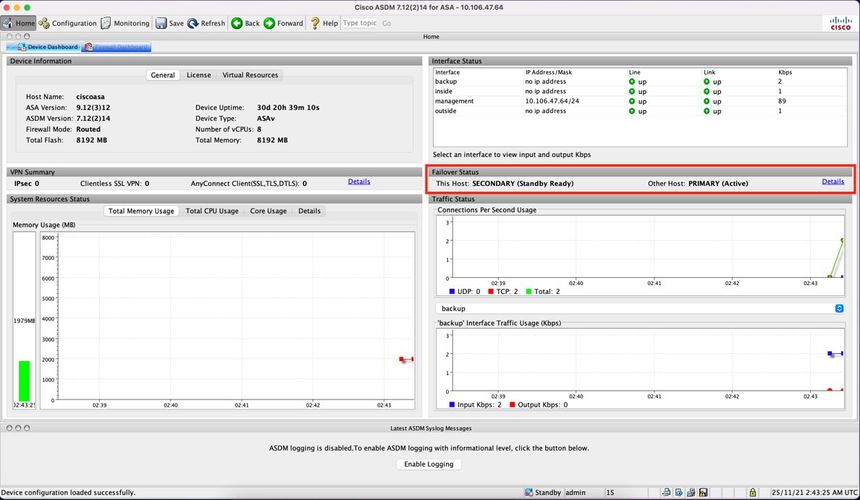Click Device configuration loaded successfully message
This screenshot has height=500, width=860.
[x=69, y=492]
